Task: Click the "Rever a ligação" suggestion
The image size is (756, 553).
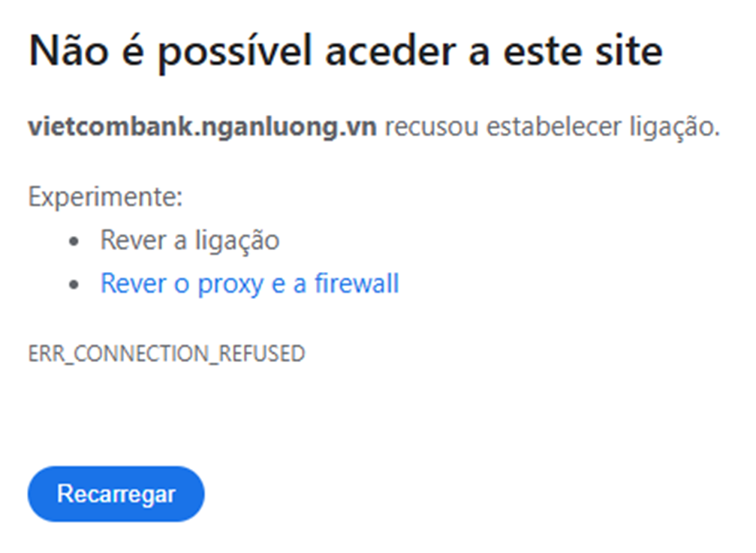Action: [190, 240]
